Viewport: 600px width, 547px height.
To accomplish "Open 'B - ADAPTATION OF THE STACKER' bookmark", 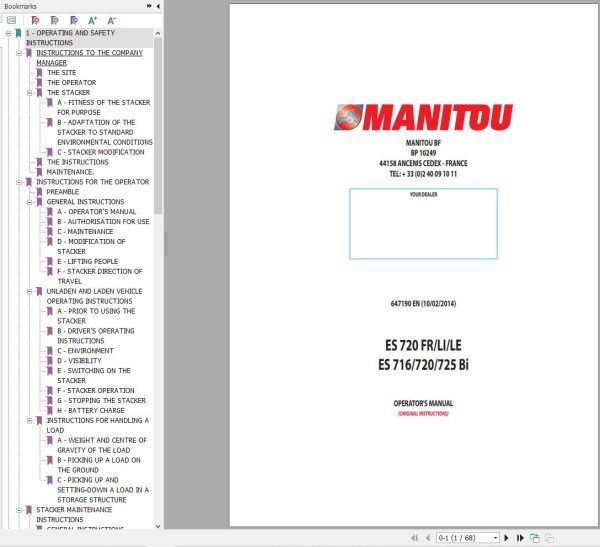I will [105, 132].
